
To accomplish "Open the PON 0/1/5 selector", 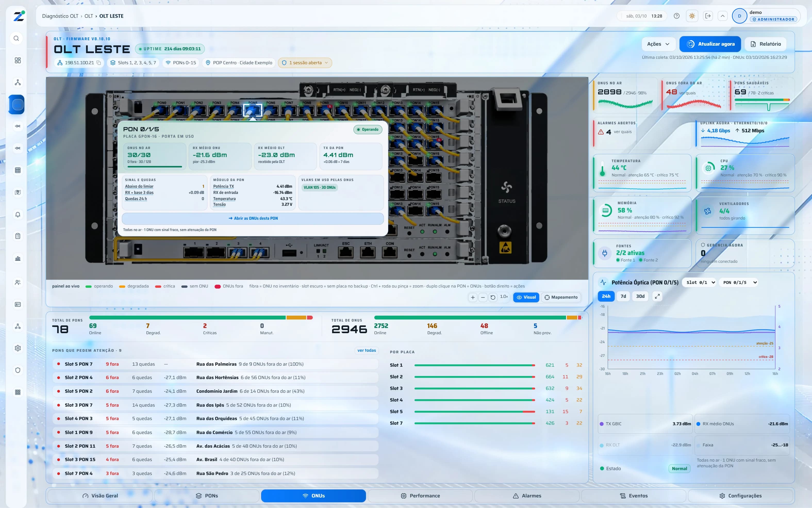I will [739, 283].
